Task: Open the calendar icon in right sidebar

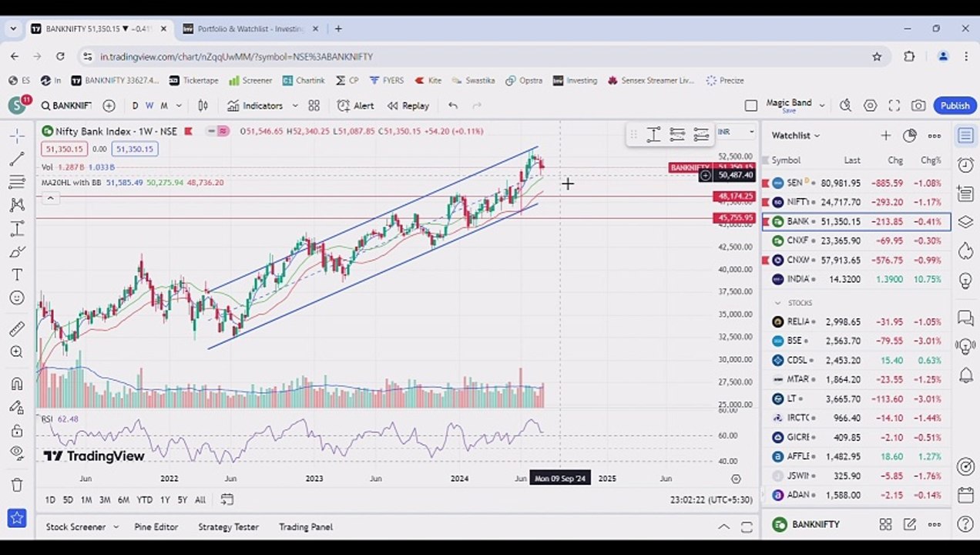Action: [965, 495]
